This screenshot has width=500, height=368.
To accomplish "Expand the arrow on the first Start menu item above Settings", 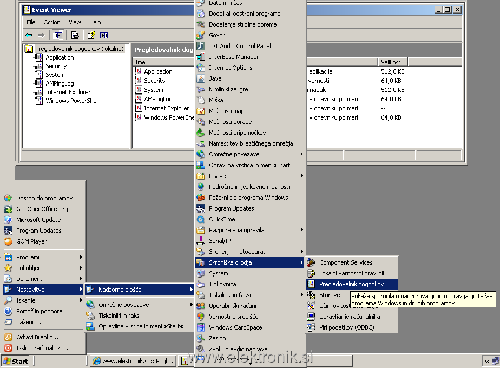I will click(x=81, y=279).
